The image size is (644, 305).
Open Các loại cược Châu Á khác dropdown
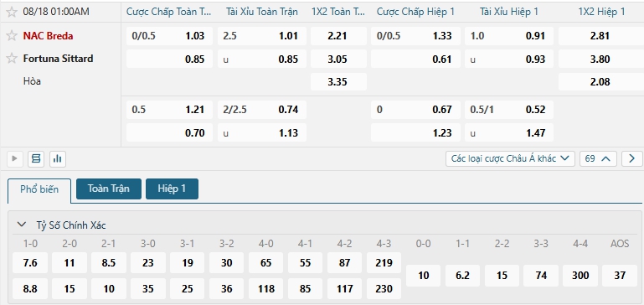pos(510,158)
